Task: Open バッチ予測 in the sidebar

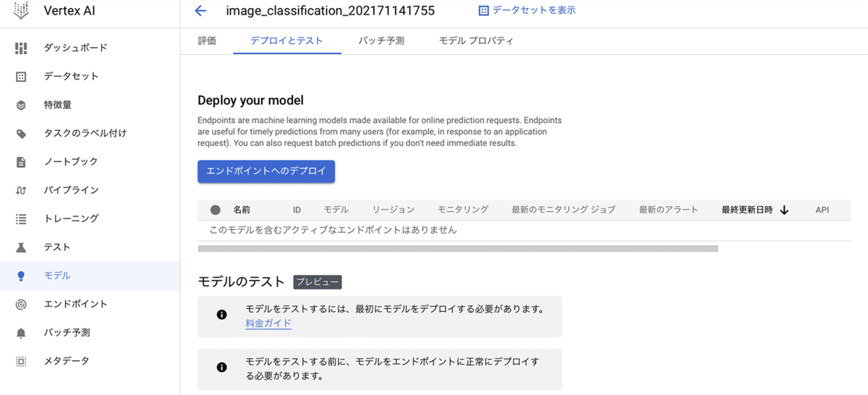Action: click(67, 333)
